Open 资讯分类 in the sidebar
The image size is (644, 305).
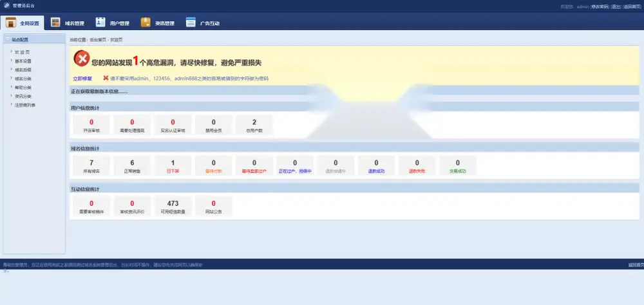[23, 96]
